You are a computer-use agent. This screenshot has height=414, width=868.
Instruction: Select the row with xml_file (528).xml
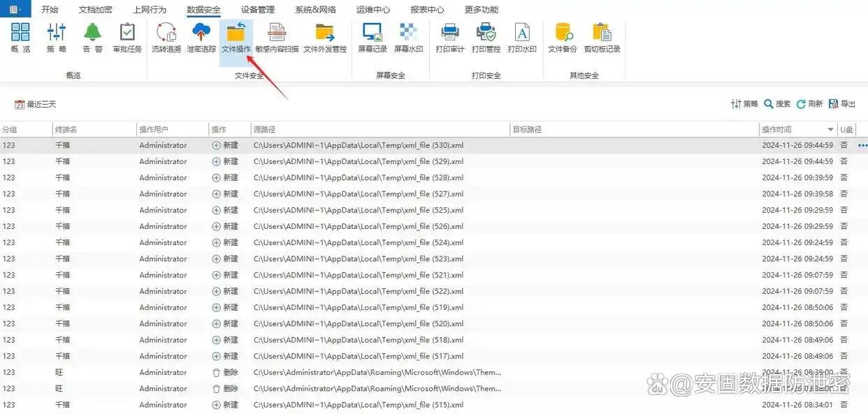434,177
